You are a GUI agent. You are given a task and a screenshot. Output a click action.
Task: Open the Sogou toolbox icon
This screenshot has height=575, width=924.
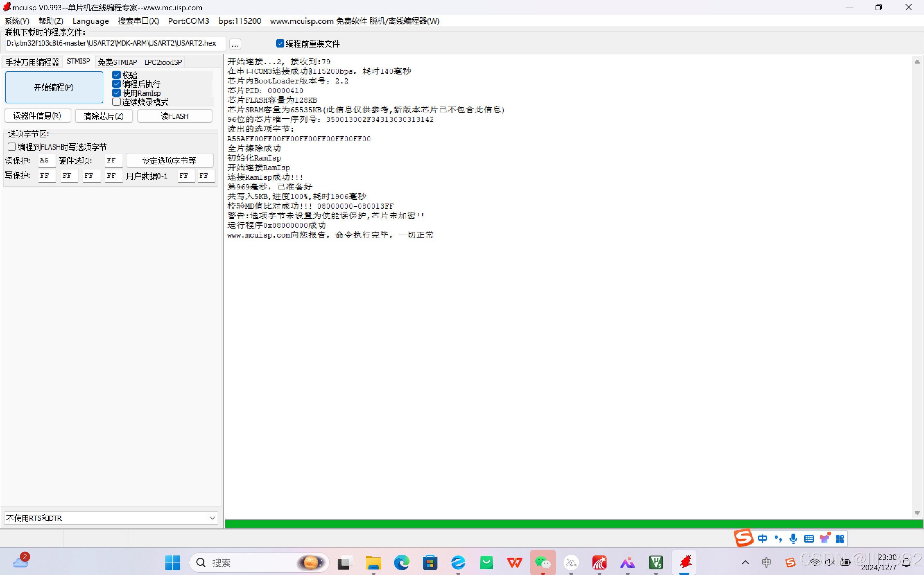840,538
